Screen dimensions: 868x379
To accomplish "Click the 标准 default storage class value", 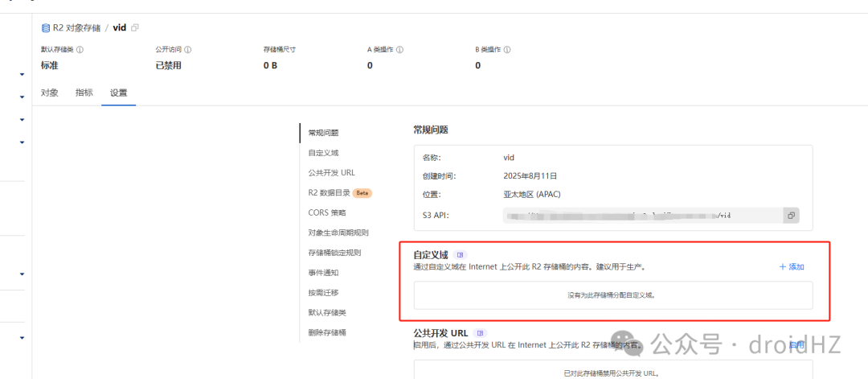I will [49, 65].
